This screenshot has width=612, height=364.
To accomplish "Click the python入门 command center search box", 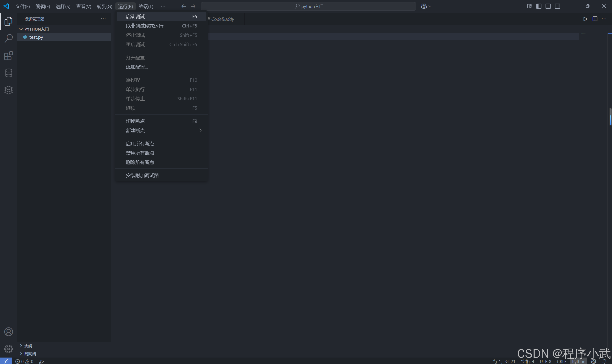I will coord(309,6).
